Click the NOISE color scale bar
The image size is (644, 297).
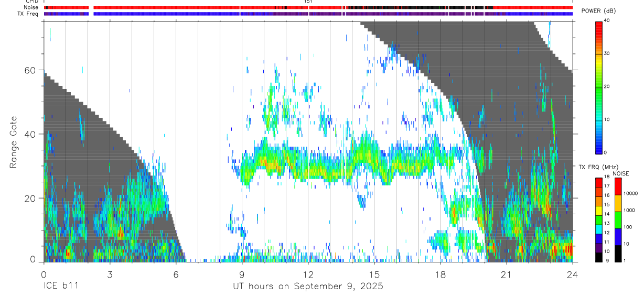coord(618,220)
